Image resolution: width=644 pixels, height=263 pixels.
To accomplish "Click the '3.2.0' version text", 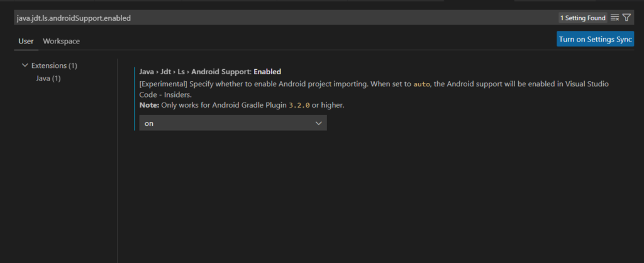I will pos(299,105).
